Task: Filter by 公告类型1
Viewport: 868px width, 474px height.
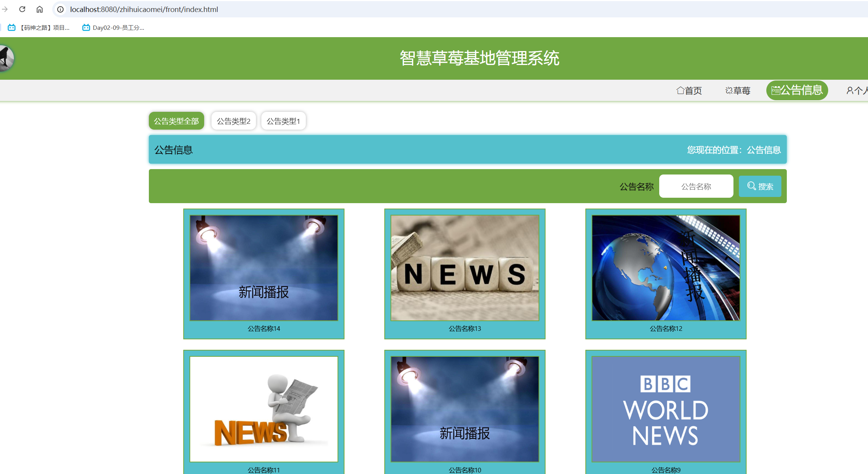Action: (283, 121)
